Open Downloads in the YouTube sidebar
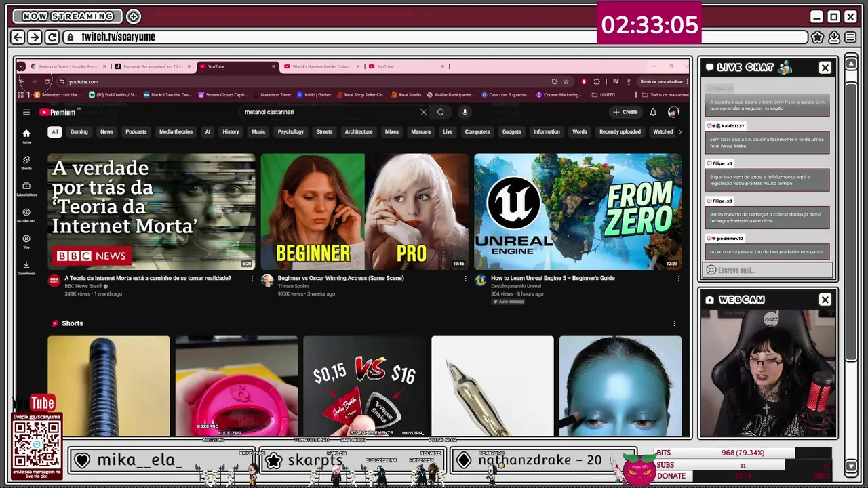868x488 pixels. pos(26,268)
